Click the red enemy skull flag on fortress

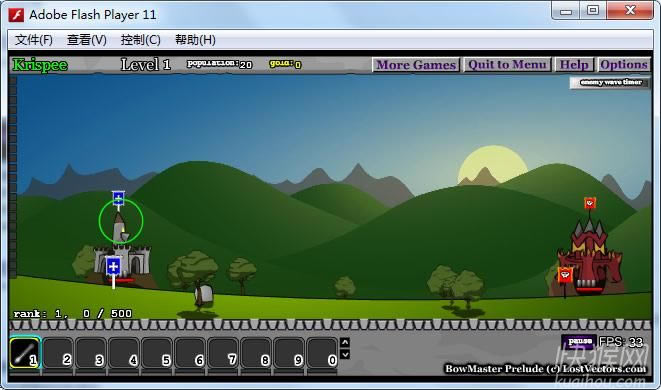pos(590,203)
